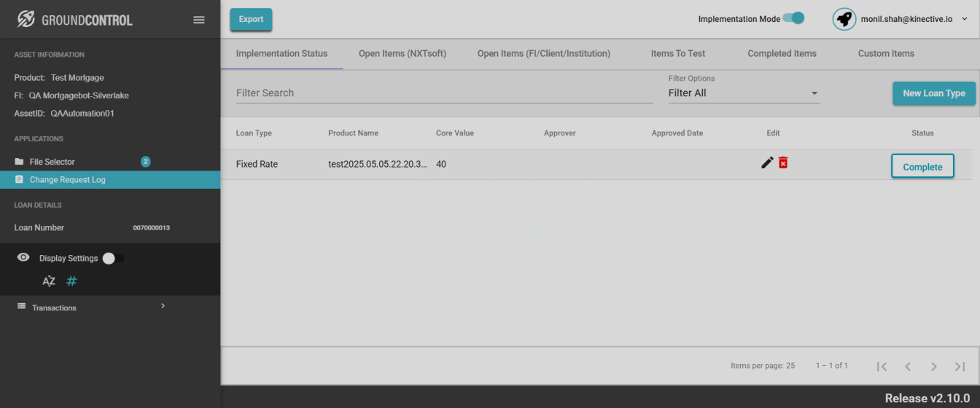This screenshot has width=980, height=408.
Task: Click the 1 – 1 of 1 range label
Action: 832,366
